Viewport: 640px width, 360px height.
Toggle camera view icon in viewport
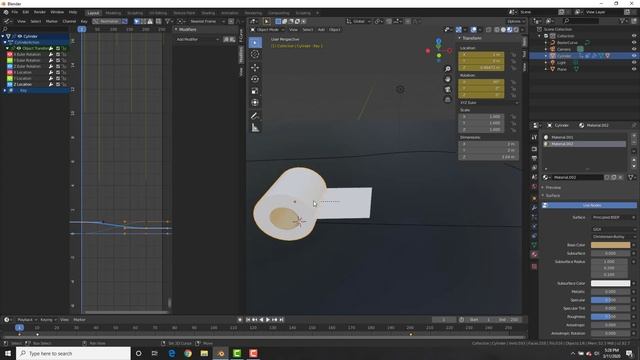tap(447, 89)
